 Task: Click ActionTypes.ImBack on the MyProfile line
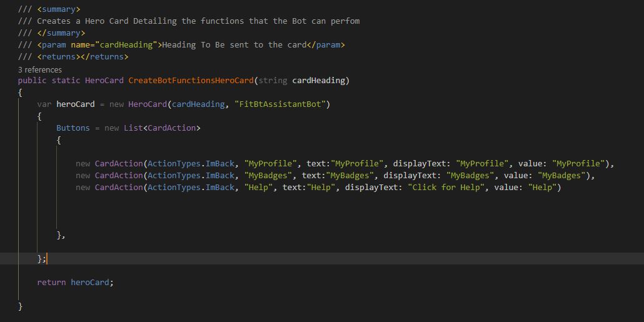(x=191, y=163)
